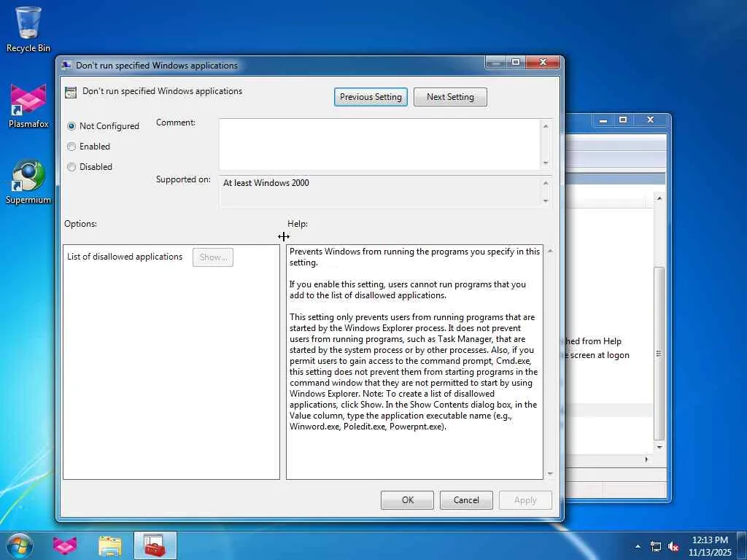Go to the Previous Setting
The height and width of the screenshot is (560, 747).
(371, 97)
